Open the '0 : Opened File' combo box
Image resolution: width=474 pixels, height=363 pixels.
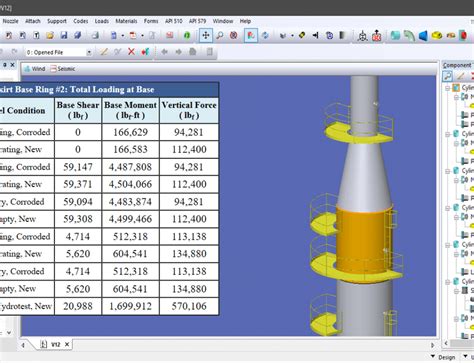(x=59, y=52)
